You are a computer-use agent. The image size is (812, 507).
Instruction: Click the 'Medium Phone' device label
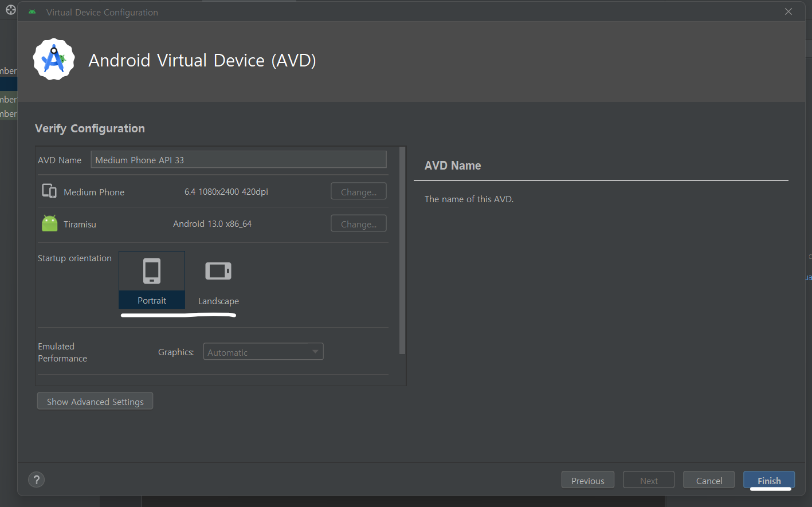click(94, 192)
